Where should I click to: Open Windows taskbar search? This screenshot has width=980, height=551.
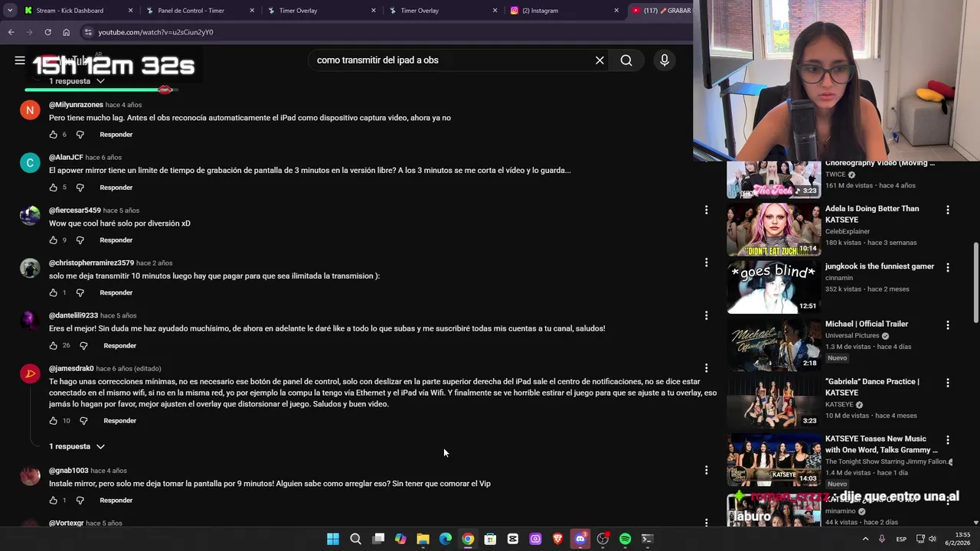(355, 539)
